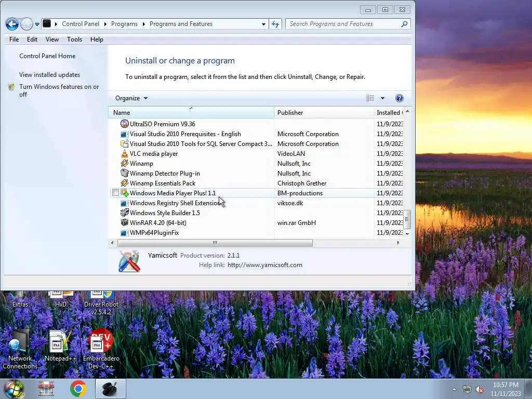Open the recent pages dropdown arrow

pyautogui.click(x=37, y=24)
